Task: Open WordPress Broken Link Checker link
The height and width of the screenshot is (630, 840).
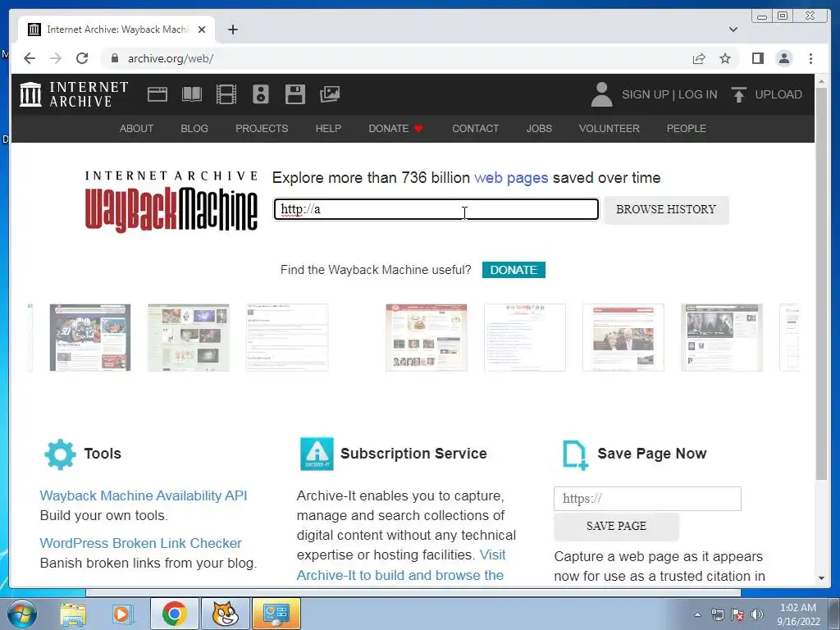Action: (x=140, y=543)
